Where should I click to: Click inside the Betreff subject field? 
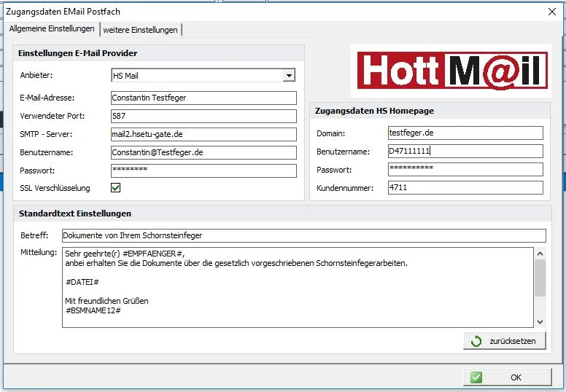click(303, 236)
